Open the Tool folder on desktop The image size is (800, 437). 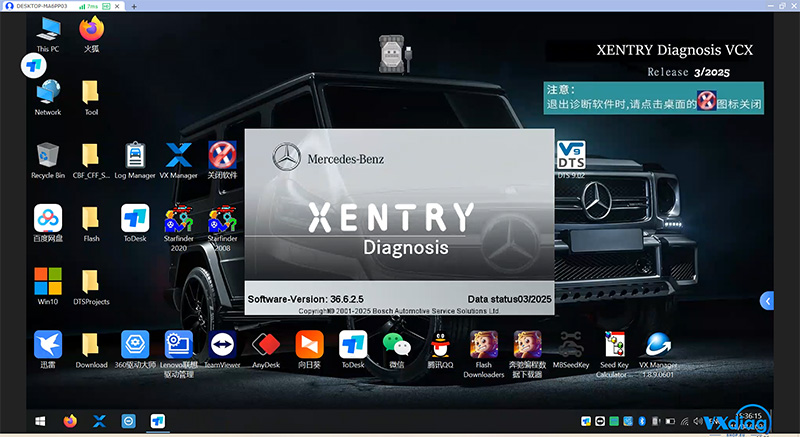click(91, 97)
